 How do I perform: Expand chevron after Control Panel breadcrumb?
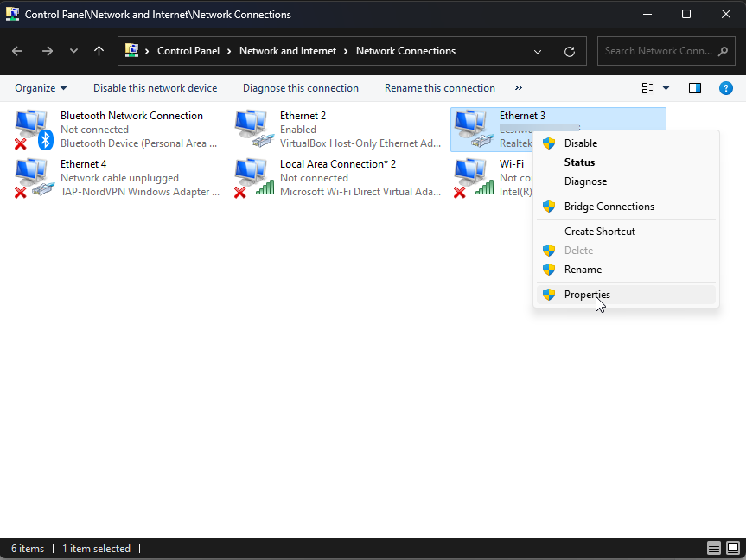229,51
